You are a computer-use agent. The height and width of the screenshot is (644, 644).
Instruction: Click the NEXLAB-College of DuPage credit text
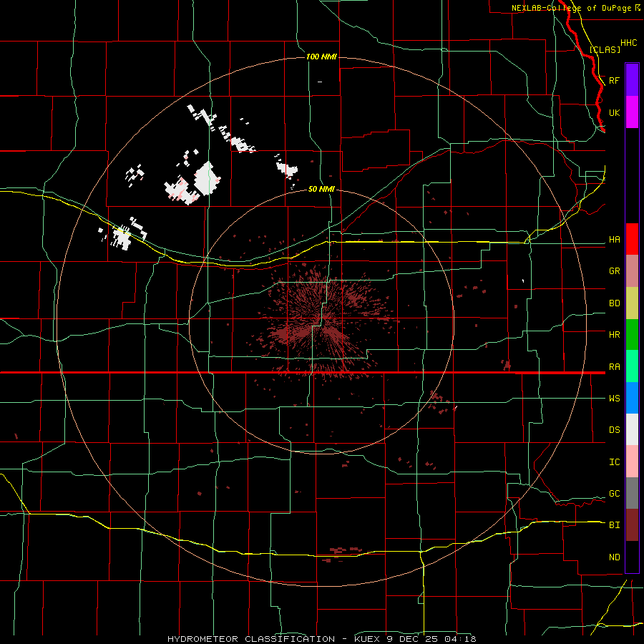[571, 8]
